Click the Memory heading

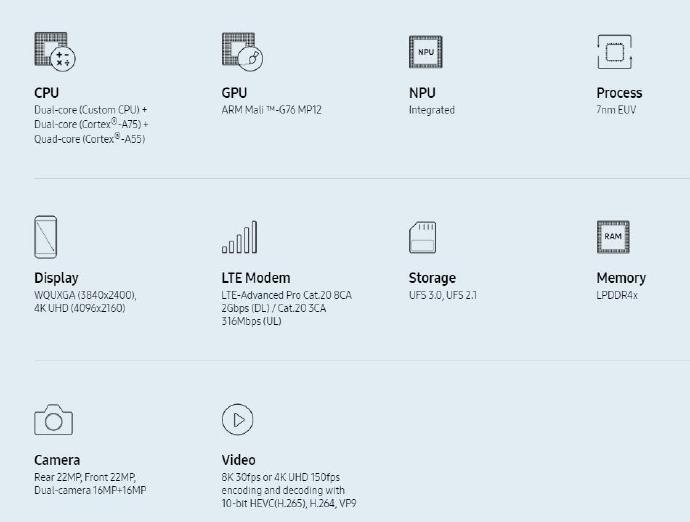pyautogui.click(x=621, y=278)
